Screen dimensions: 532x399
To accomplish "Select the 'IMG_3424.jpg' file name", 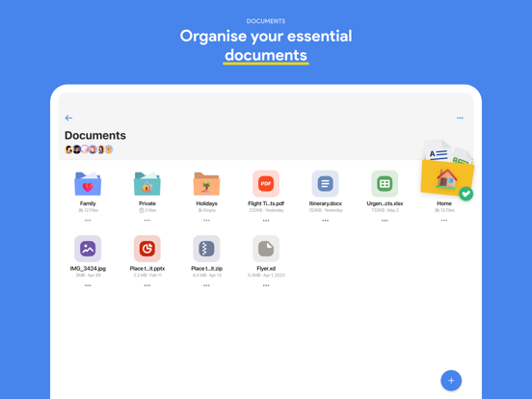I will [x=88, y=268].
